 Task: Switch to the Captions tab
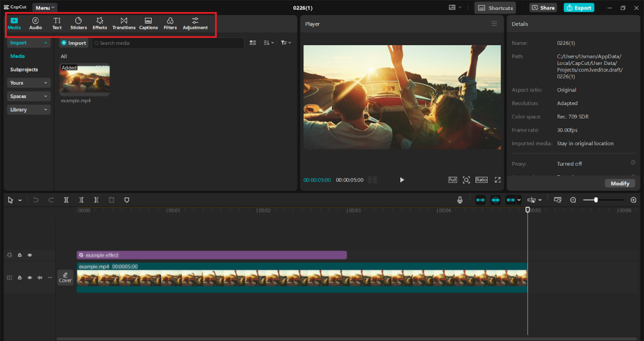pyautogui.click(x=148, y=23)
